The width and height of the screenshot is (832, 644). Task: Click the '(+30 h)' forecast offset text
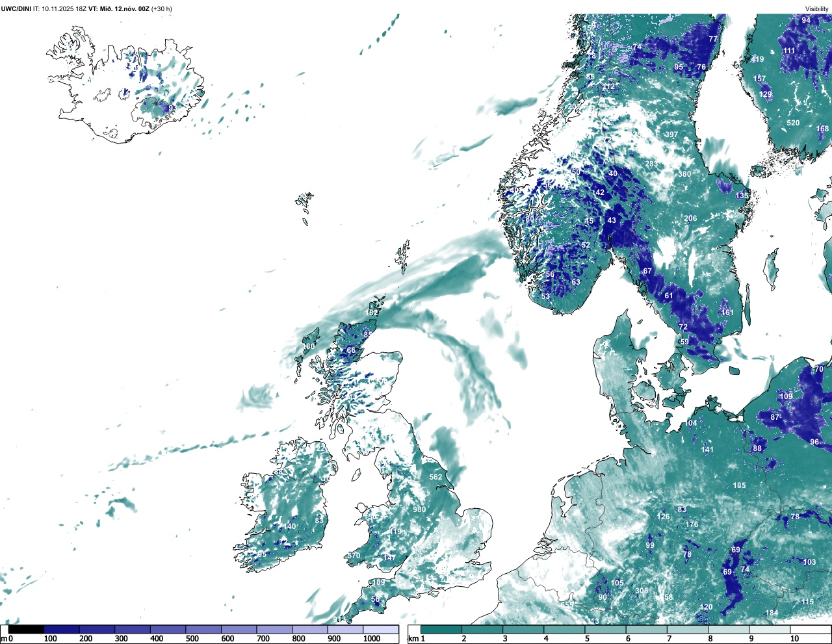pos(162,8)
